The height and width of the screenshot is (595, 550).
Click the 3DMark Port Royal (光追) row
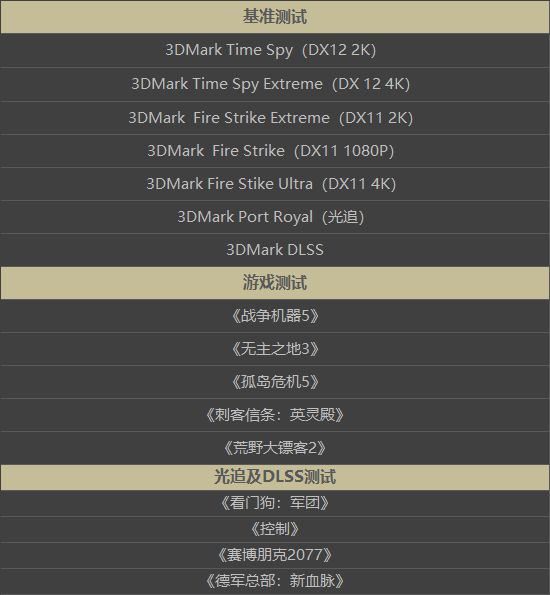click(275, 217)
